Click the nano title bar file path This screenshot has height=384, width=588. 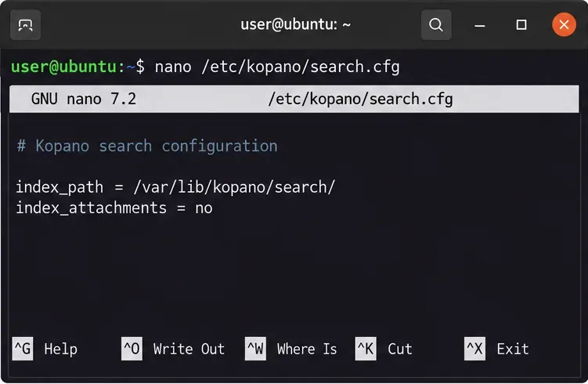point(360,99)
